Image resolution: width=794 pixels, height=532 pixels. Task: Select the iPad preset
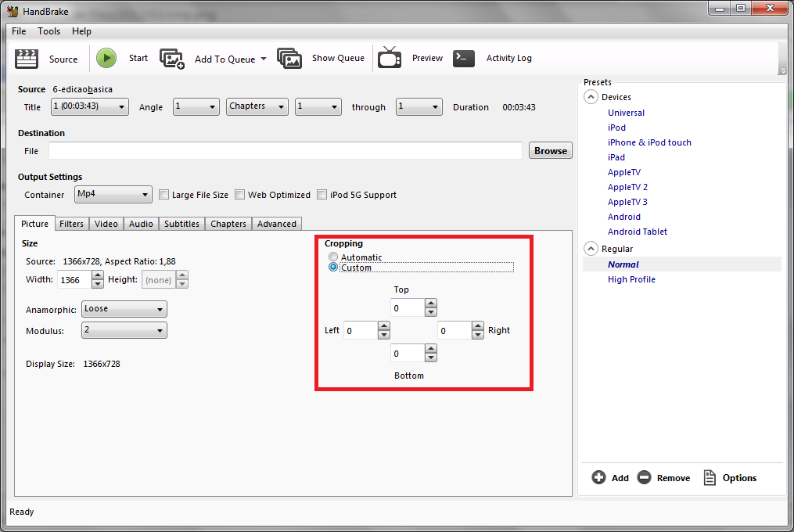tap(616, 157)
